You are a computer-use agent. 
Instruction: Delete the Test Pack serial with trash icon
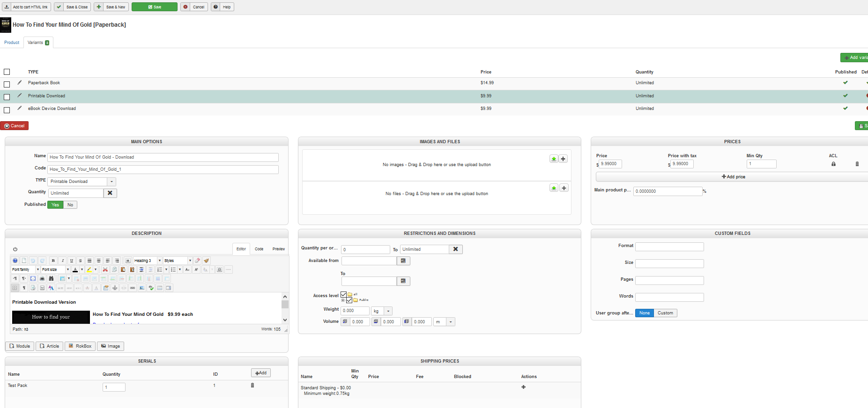click(x=252, y=386)
